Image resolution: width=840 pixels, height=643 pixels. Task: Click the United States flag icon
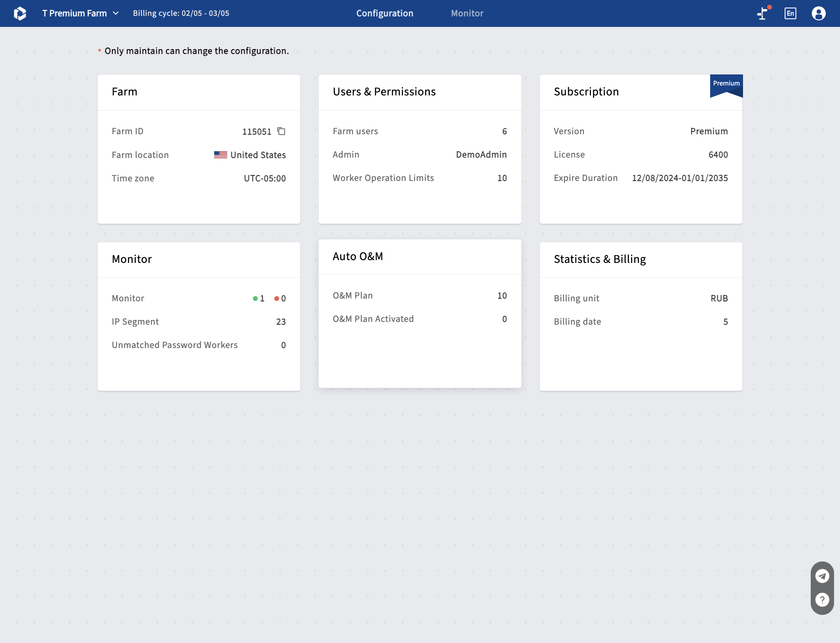[220, 155]
